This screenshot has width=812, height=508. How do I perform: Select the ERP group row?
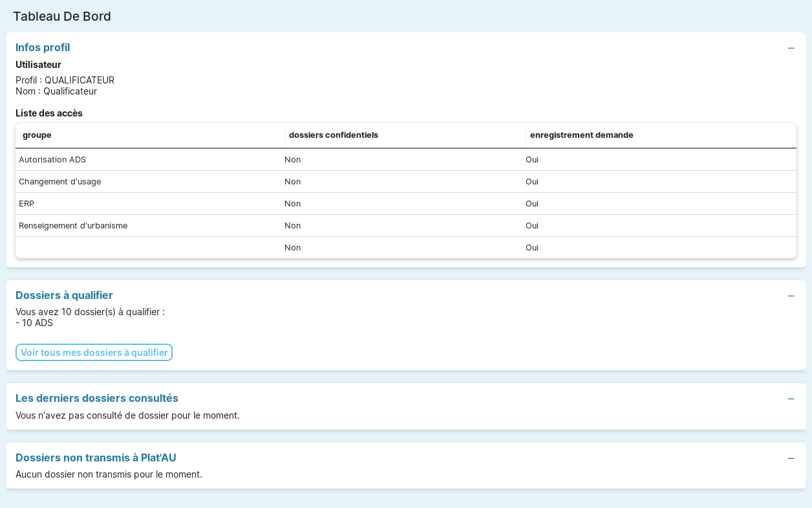click(x=27, y=204)
